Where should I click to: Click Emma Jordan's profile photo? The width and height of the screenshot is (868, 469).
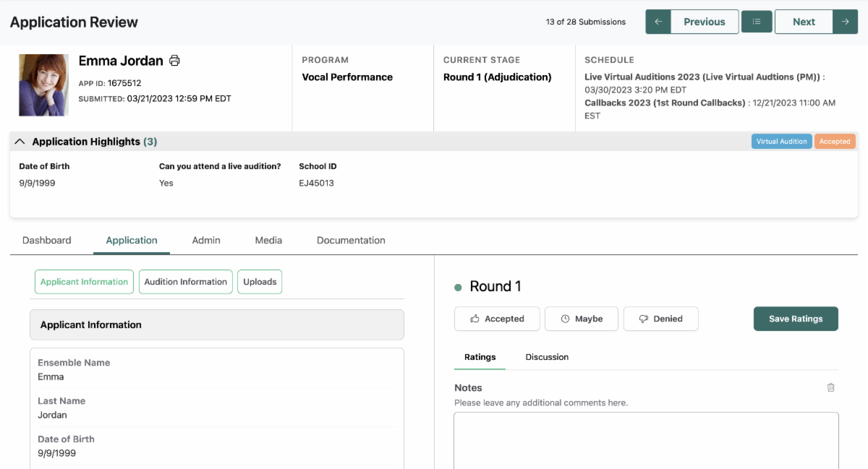point(44,85)
